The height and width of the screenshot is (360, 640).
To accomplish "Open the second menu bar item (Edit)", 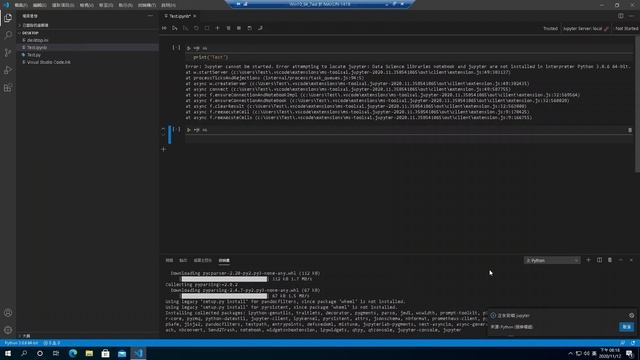I will click(x=39, y=5).
